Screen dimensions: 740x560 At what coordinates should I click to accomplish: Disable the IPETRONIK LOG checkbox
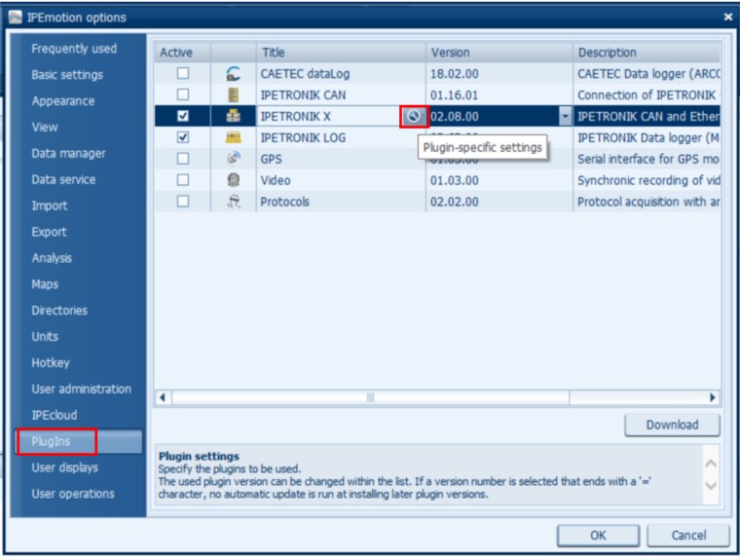pos(183,137)
